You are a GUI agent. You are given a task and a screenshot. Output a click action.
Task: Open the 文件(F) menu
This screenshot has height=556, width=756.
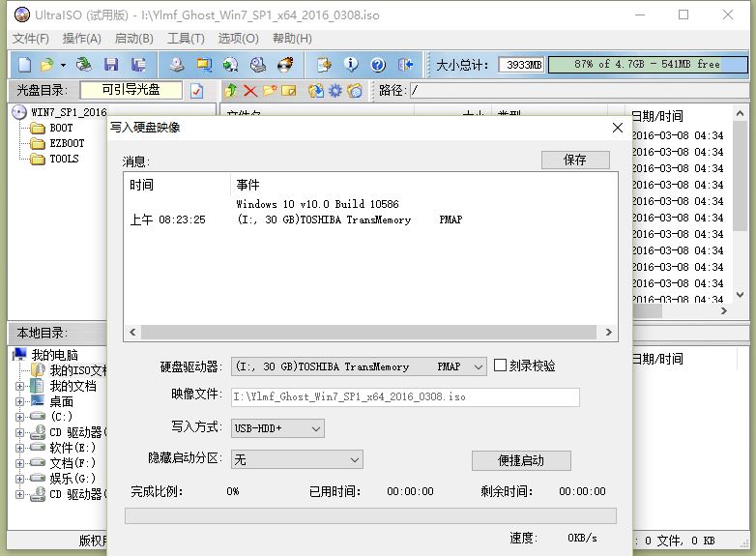[x=31, y=39]
